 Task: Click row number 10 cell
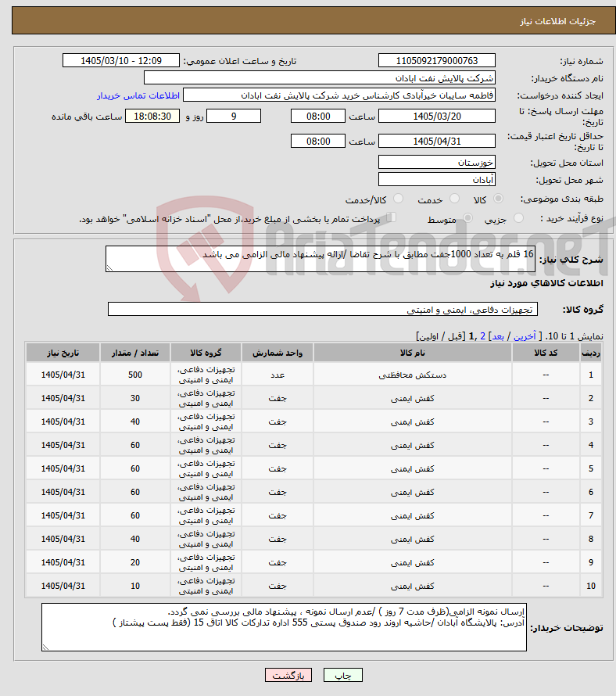click(x=591, y=586)
